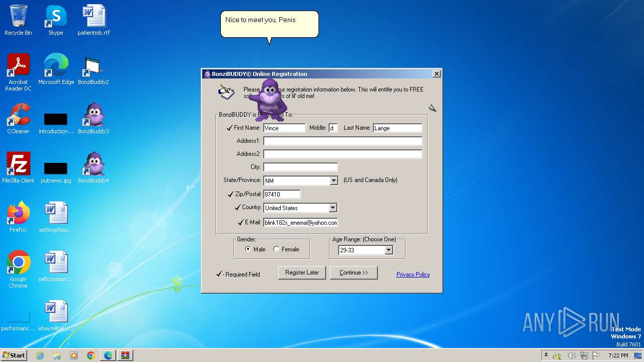Launch Google Chrome desktop shortcut
This screenshot has height=362, width=644.
[18, 269]
